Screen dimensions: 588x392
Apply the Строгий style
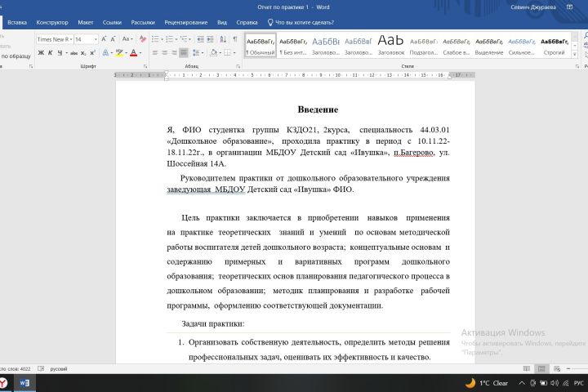click(x=554, y=46)
